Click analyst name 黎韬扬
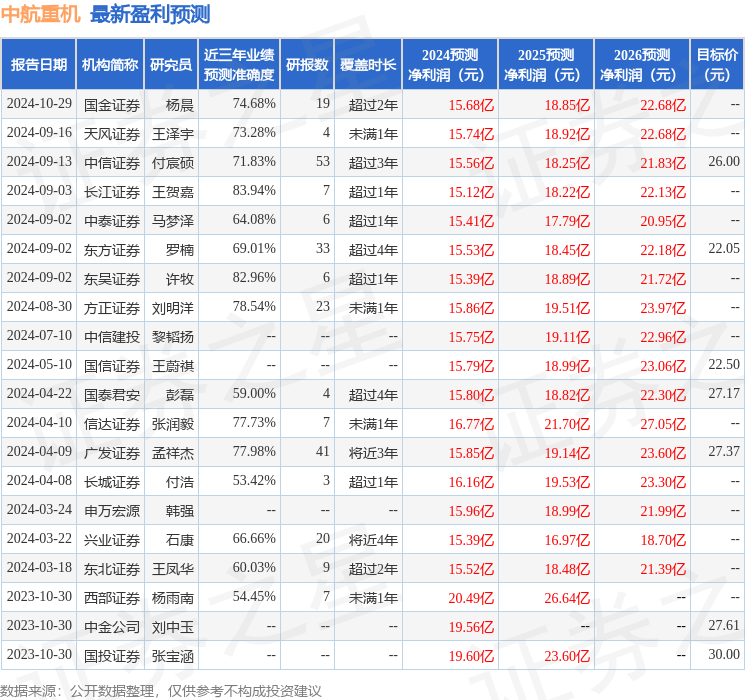This screenshot has height=700, width=745. [x=172, y=337]
